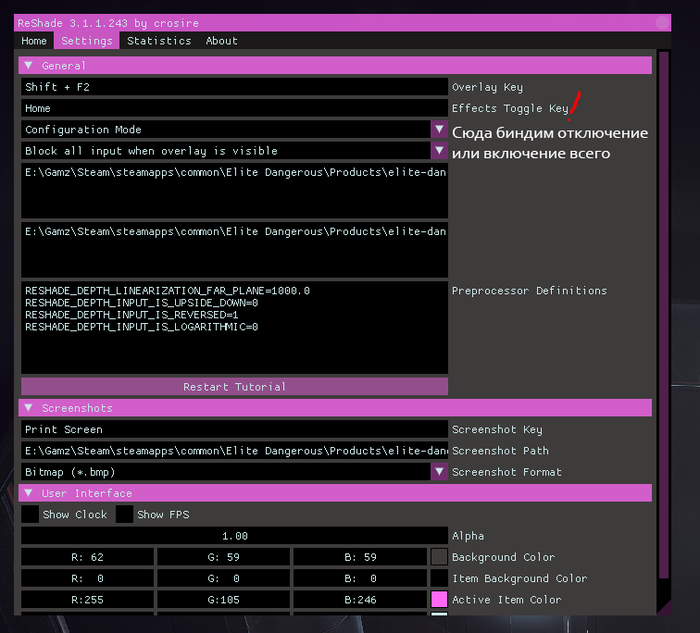Open the Active Item Color swatch
The height and width of the screenshot is (633, 700).
tap(439, 600)
